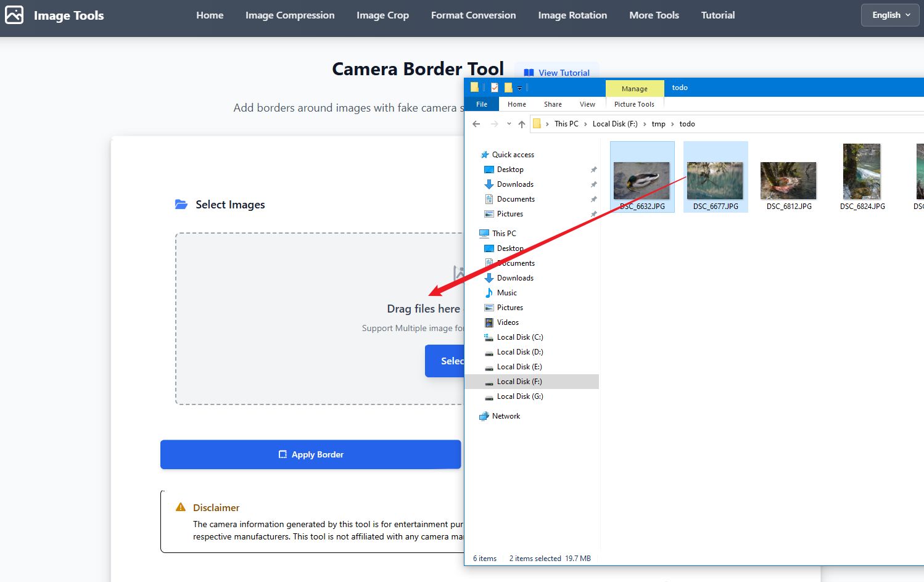Viewport: 924px width, 582px height.
Task: Open Desktop under Quick access
Action: click(510, 170)
